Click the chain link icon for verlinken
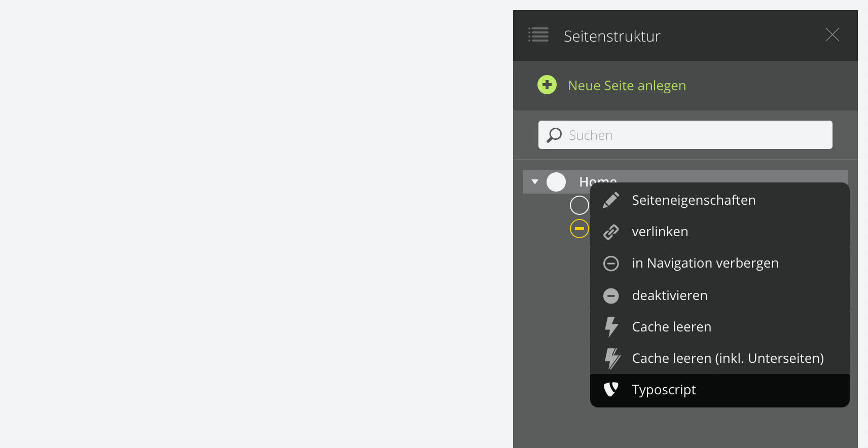 (x=611, y=232)
